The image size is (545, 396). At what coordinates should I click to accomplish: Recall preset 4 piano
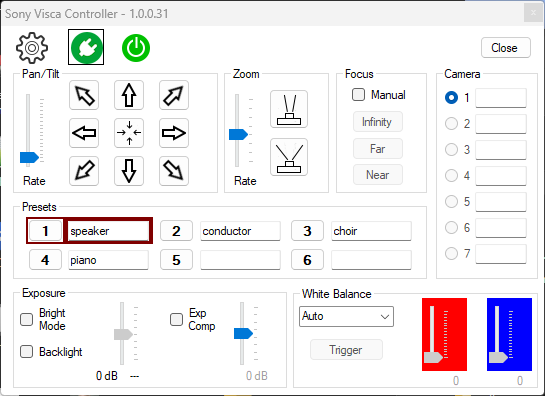click(45, 260)
